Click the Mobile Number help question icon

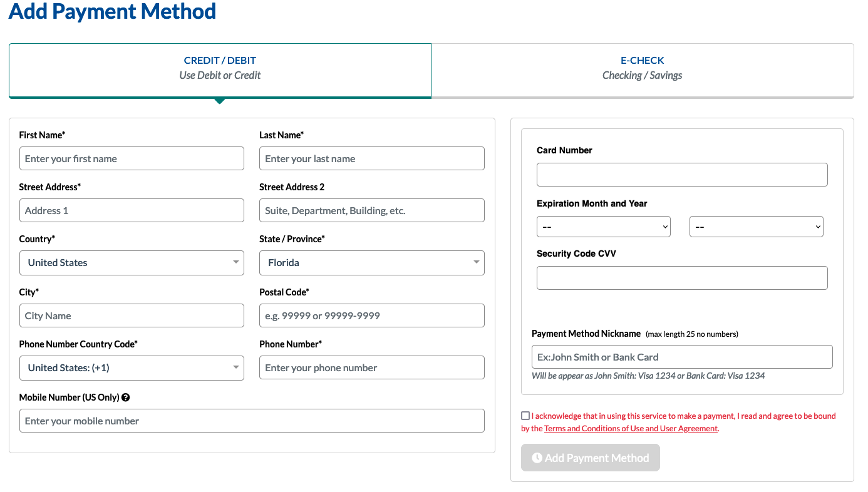pyautogui.click(x=126, y=397)
